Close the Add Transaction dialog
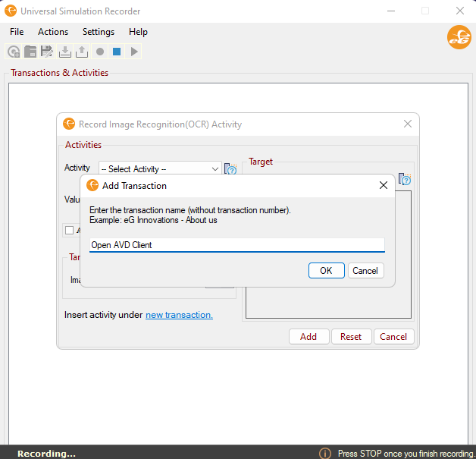Viewport: 476px width, 459px height. (383, 185)
